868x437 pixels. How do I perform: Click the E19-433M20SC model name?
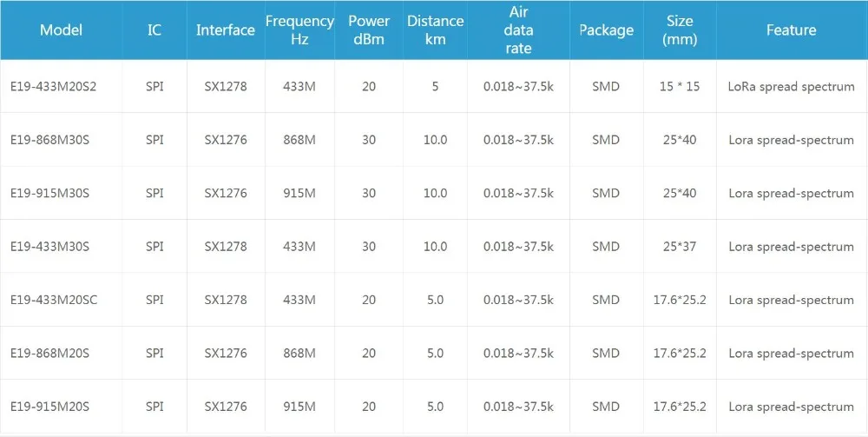[x=54, y=300]
